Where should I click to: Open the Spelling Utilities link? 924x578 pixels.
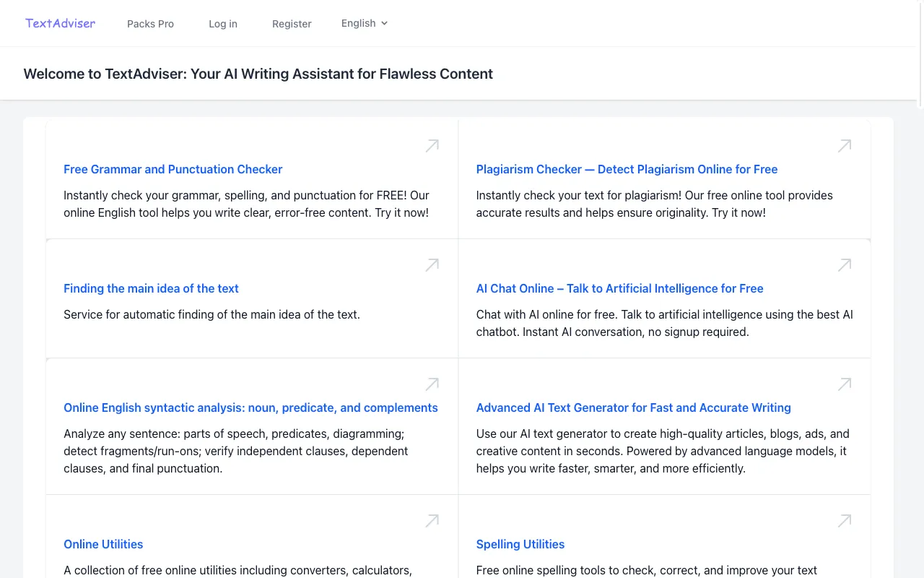520,544
